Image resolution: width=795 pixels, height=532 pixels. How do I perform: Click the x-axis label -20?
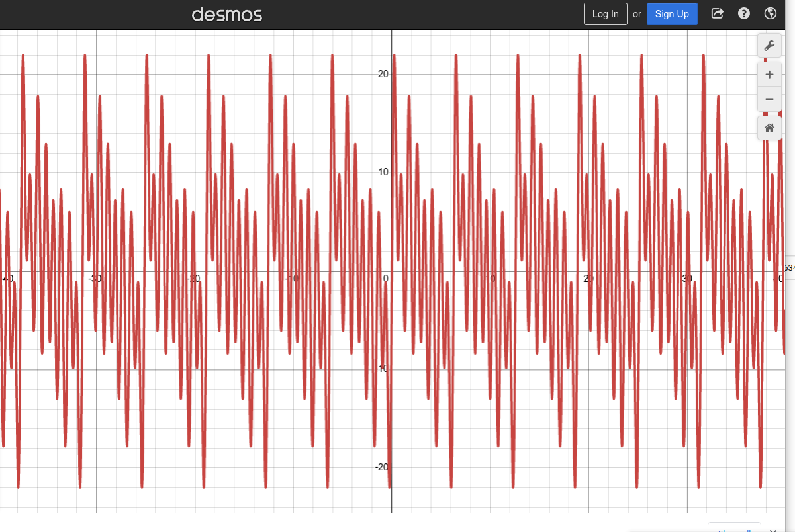[193, 279]
